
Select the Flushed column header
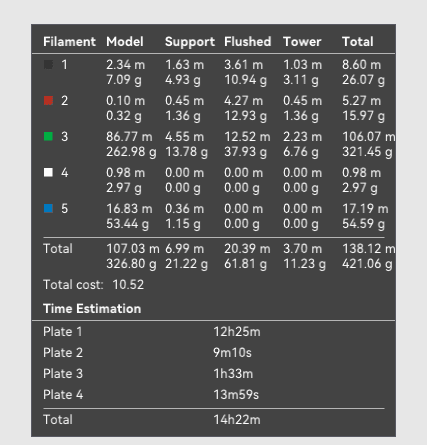[x=248, y=42]
